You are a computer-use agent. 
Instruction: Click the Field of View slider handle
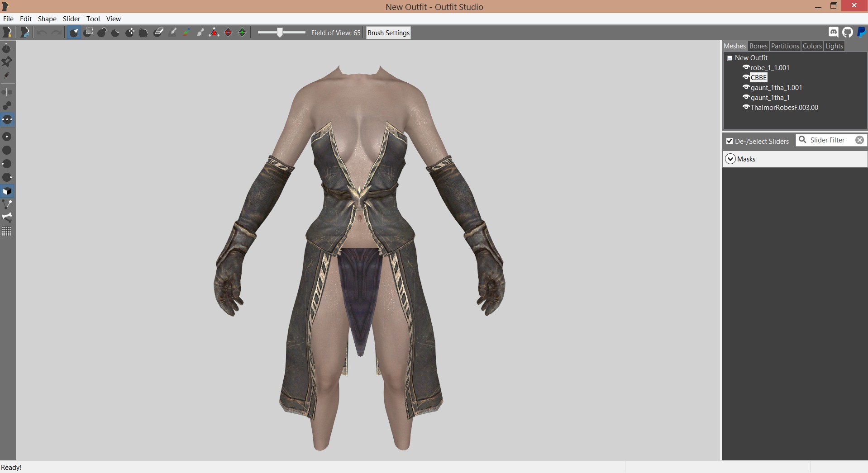[x=280, y=33]
